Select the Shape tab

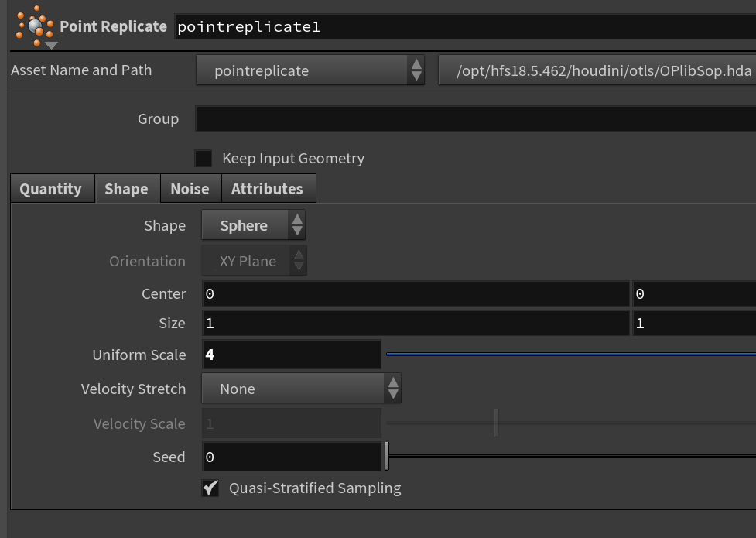pyautogui.click(x=126, y=189)
